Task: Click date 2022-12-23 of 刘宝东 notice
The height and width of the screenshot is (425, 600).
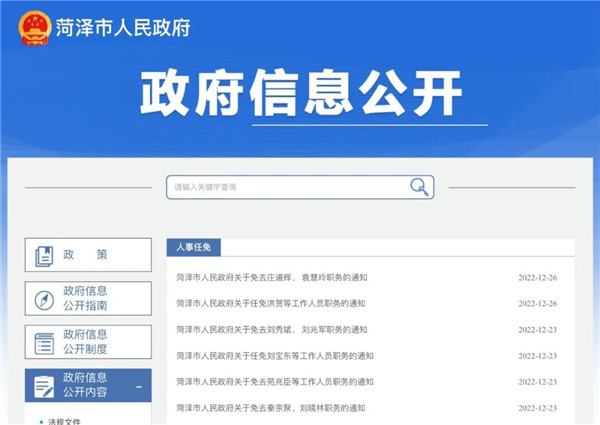Action: pos(538,356)
